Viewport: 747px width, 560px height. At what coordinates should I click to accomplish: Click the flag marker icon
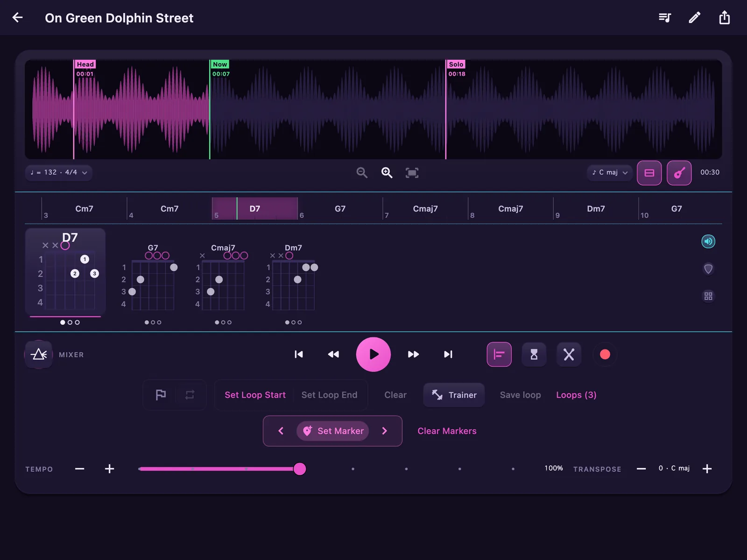coord(161,395)
